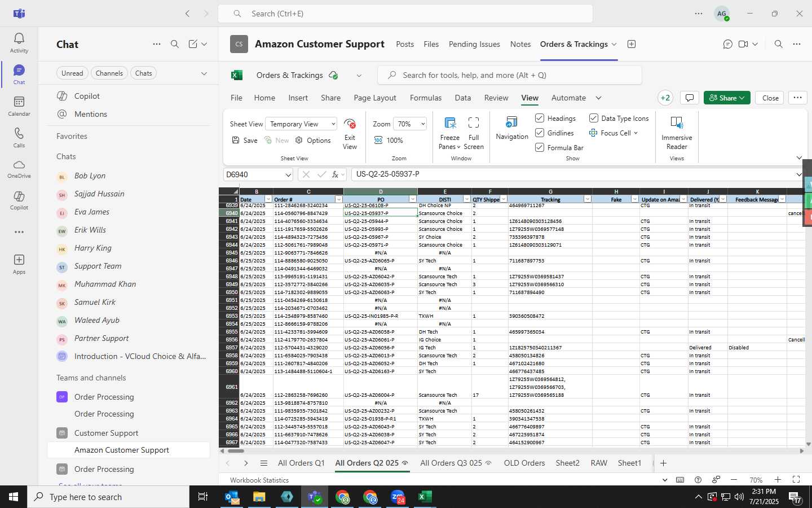The height and width of the screenshot is (508, 812).
Task: Click the search magnifier in Chat header
Action: pyautogui.click(x=175, y=44)
